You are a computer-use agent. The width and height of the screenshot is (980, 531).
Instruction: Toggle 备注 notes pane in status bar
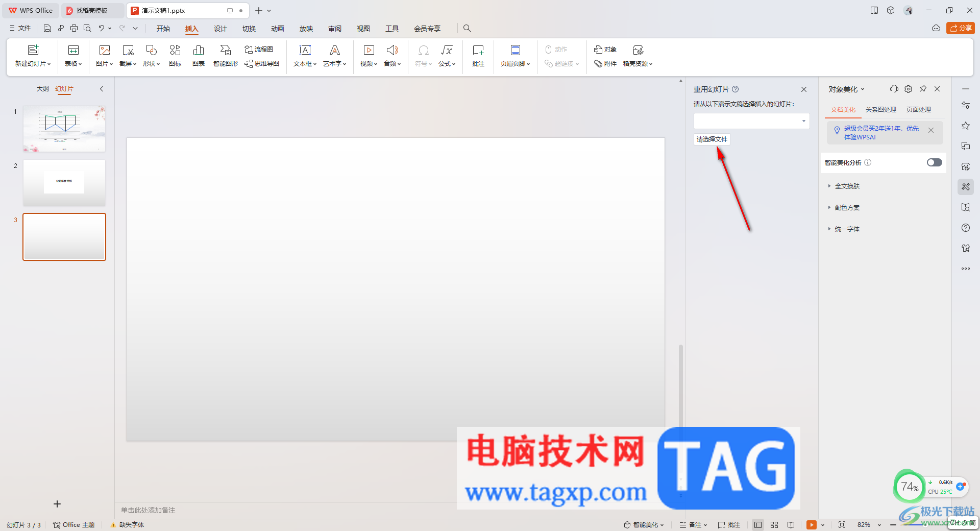tap(693, 525)
